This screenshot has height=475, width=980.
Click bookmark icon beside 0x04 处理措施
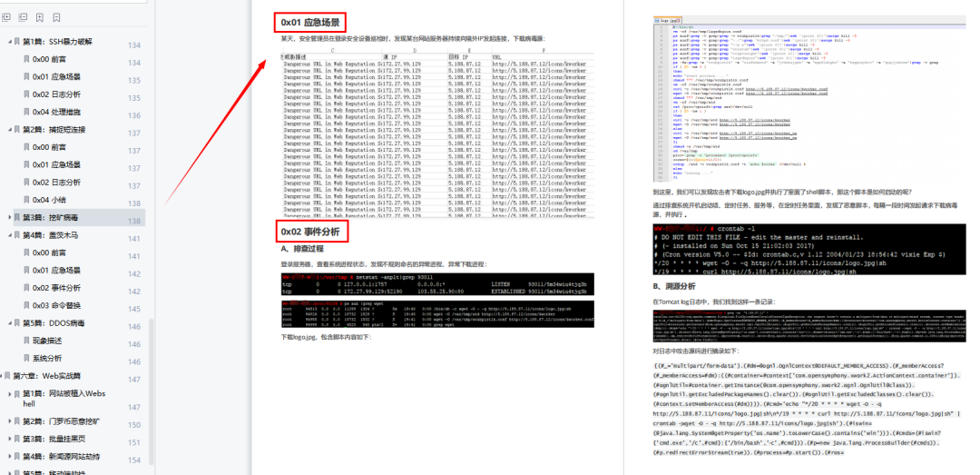pyautogui.click(x=26, y=112)
